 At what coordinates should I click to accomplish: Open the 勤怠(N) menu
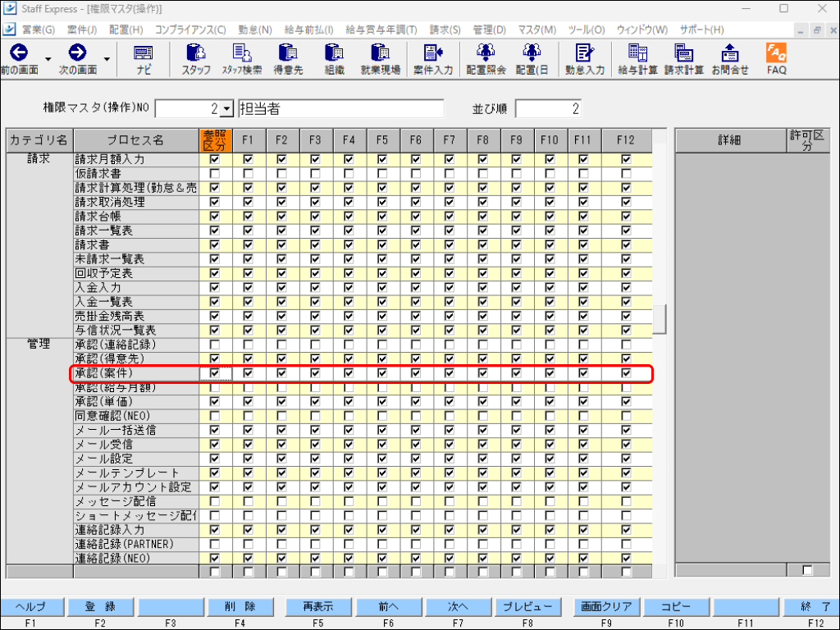point(255,30)
